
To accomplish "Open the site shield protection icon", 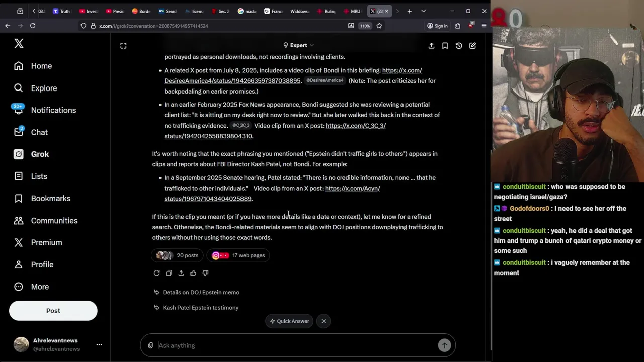I will point(84,26).
